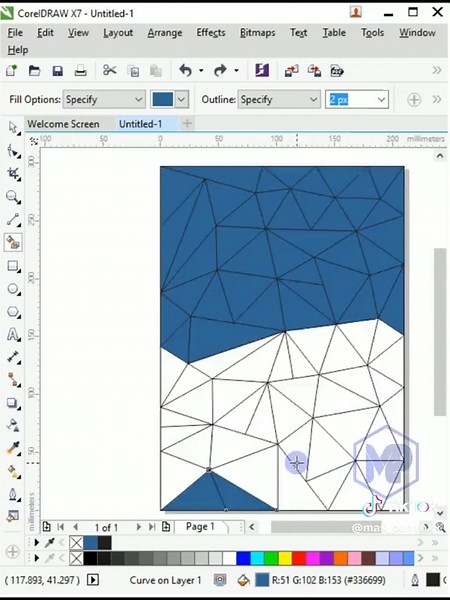Open the Launch CorelDRAW Connect icon
This screenshot has height=600, width=450.
click(262, 71)
